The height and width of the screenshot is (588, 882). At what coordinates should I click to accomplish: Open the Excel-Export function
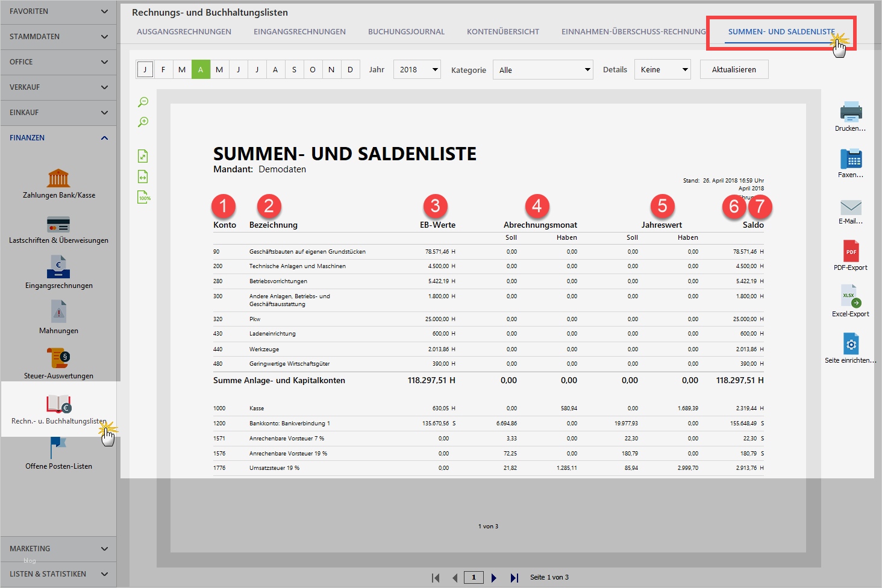[851, 297]
